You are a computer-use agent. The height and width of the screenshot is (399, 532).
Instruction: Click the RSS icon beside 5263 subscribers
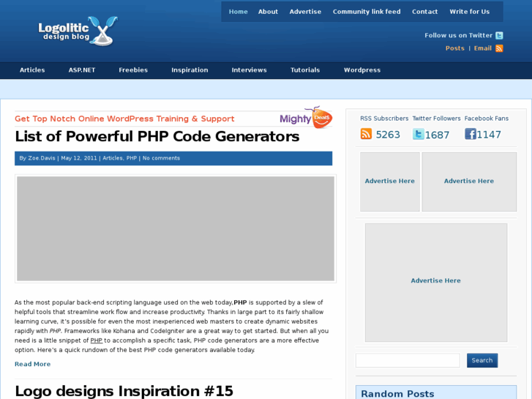tap(366, 134)
